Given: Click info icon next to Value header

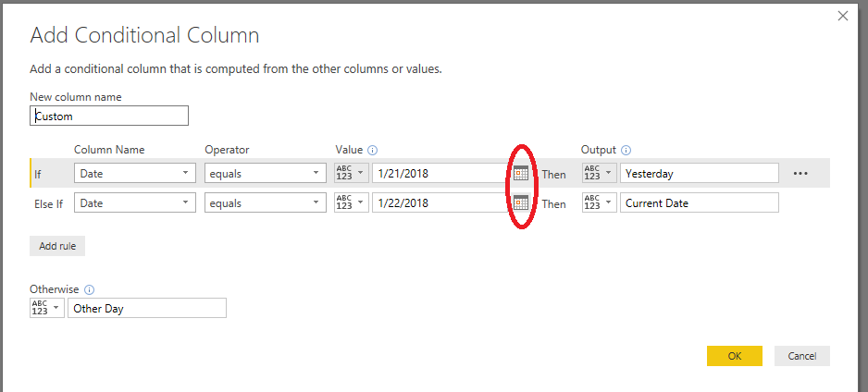Looking at the screenshot, I should [372, 150].
